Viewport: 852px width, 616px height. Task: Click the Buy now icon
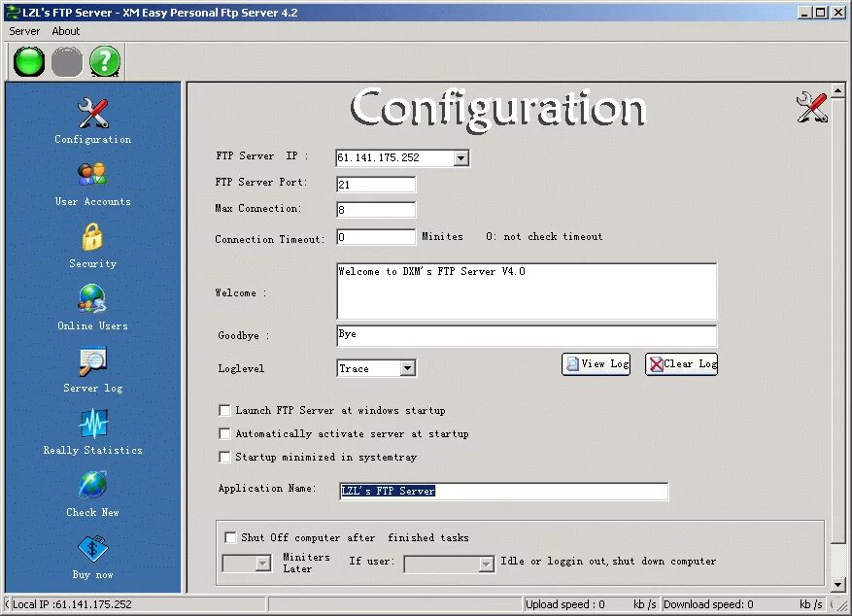click(92, 549)
